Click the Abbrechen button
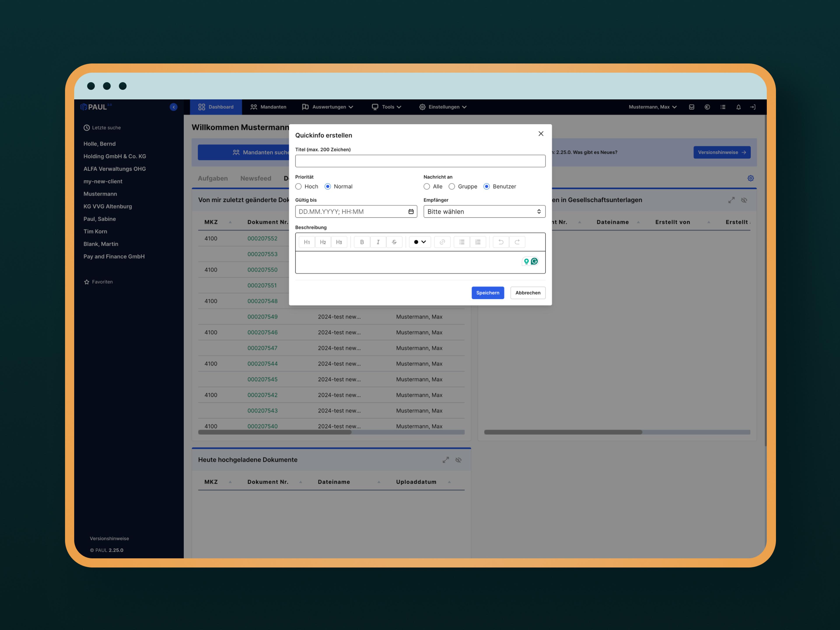The image size is (840, 630). coord(527,293)
